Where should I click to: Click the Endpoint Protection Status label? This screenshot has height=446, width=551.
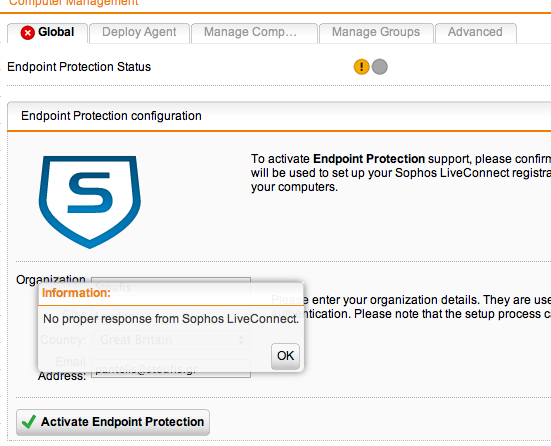tap(79, 67)
